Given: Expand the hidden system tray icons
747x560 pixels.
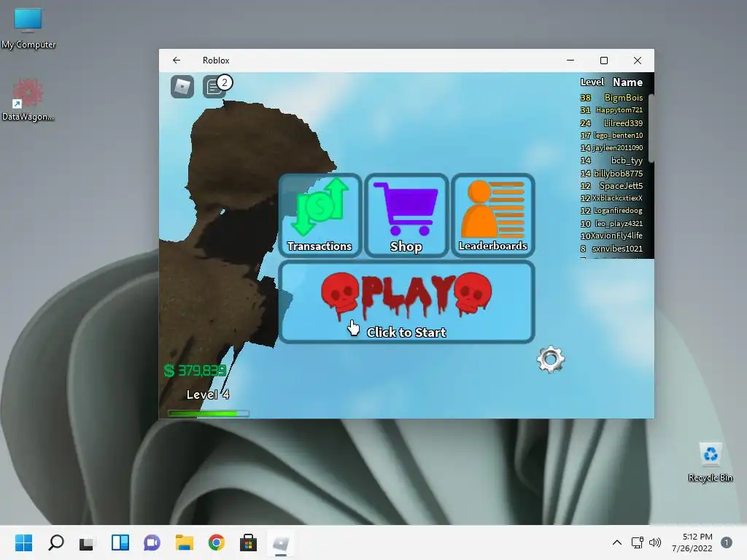Looking at the screenshot, I should pyautogui.click(x=617, y=542).
